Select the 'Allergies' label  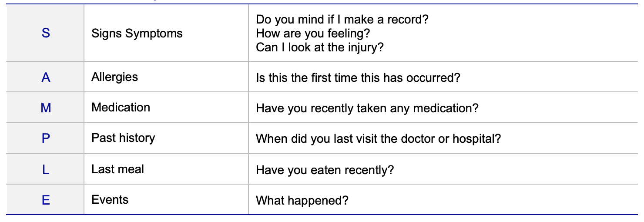(114, 77)
